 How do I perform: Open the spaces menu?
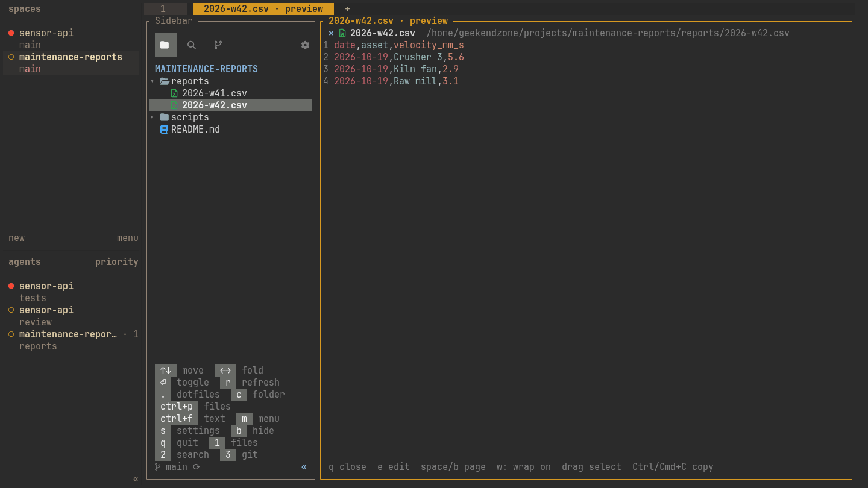(128, 238)
